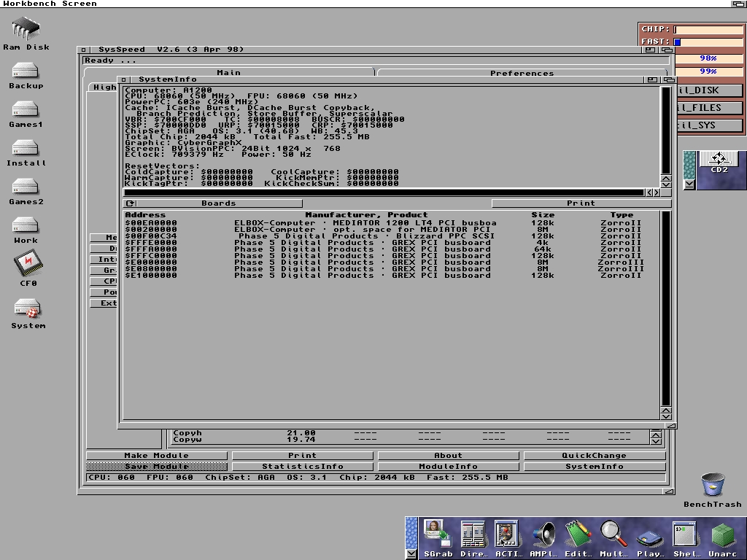This screenshot has width=747, height=560.
Task: Switch to the Preferences tab
Action: pyautogui.click(x=522, y=73)
